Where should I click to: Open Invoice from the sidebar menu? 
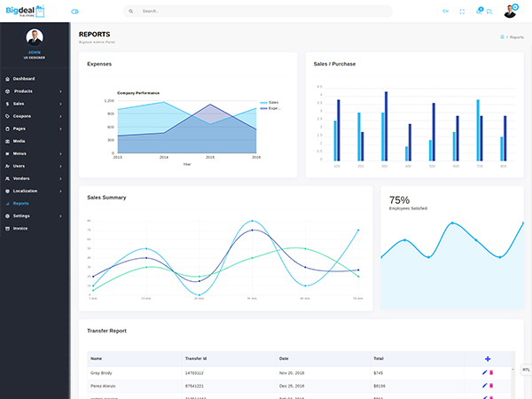point(20,228)
